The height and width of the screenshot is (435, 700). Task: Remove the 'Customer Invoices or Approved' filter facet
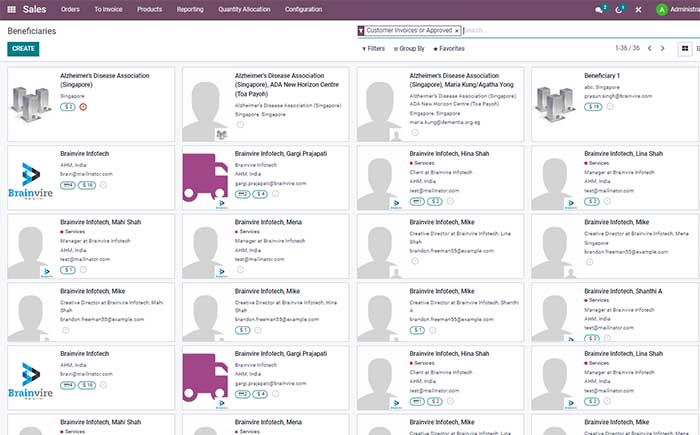(x=457, y=31)
